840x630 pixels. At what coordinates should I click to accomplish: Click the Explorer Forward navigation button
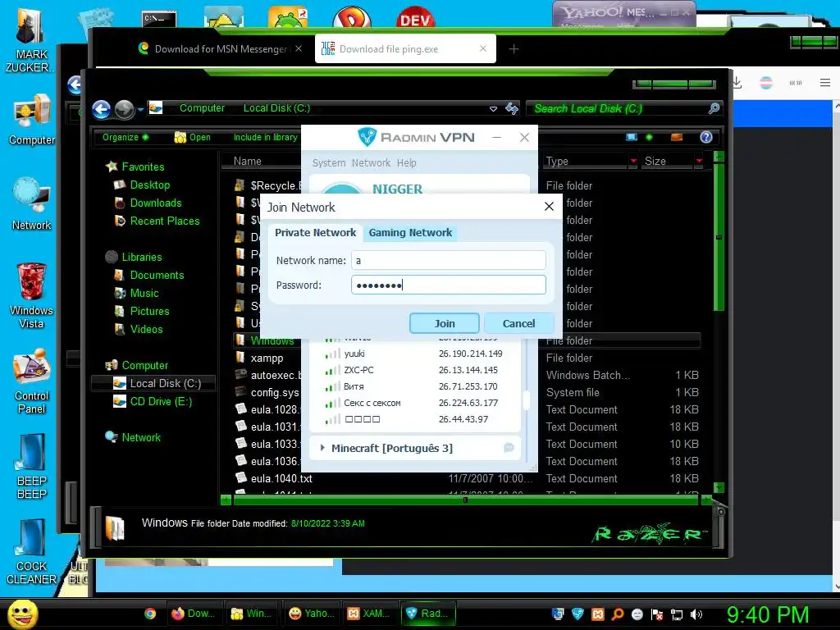[x=125, y=109]
